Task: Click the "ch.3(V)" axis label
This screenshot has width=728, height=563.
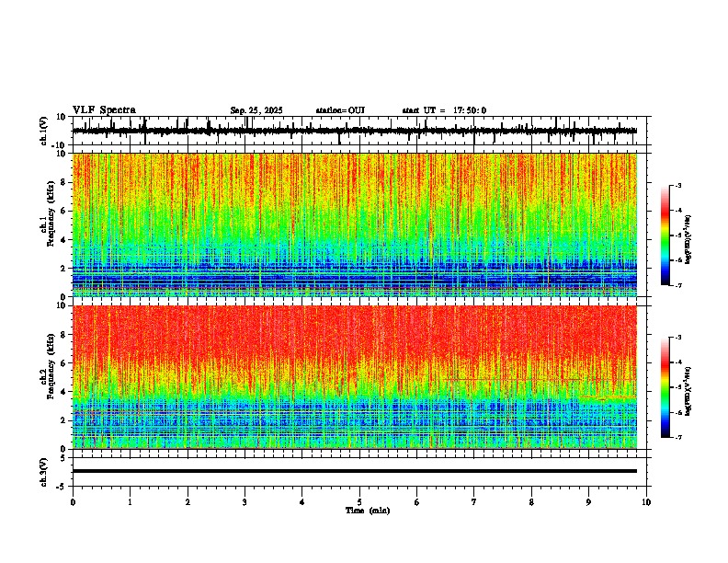Action: click(x=43, y=473)
